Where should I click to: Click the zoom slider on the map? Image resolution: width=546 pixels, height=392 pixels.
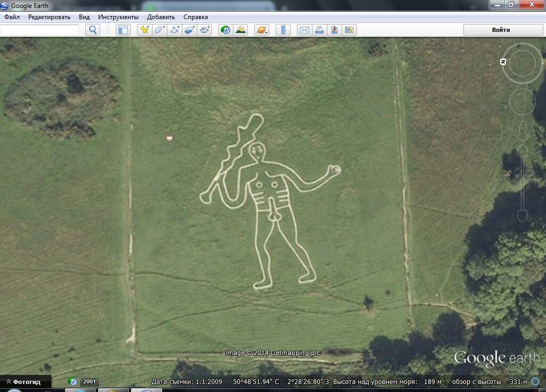coord(523,183)
